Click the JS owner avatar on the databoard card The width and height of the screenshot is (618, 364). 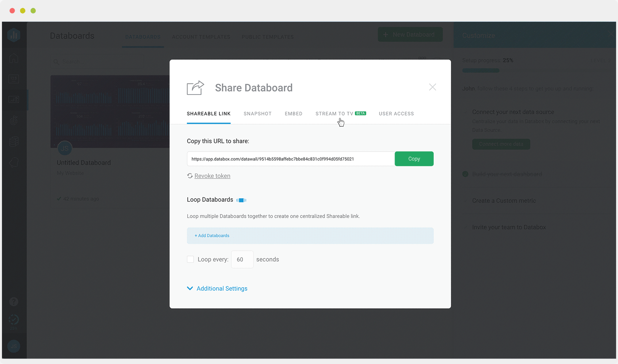[65, 149]
